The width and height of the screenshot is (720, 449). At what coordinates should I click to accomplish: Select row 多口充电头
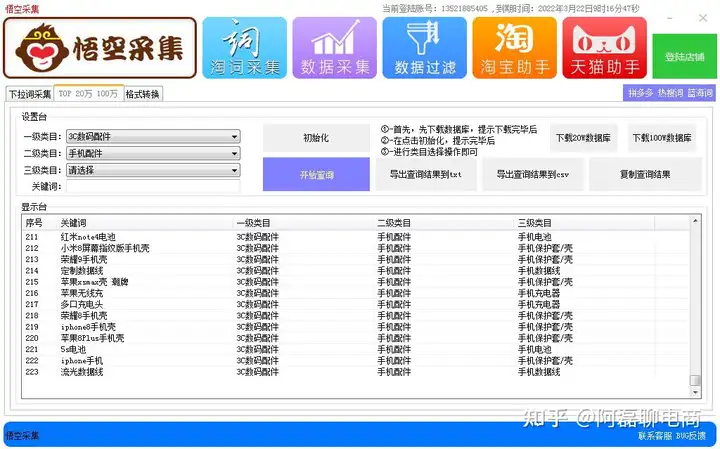tap(356, 304)
